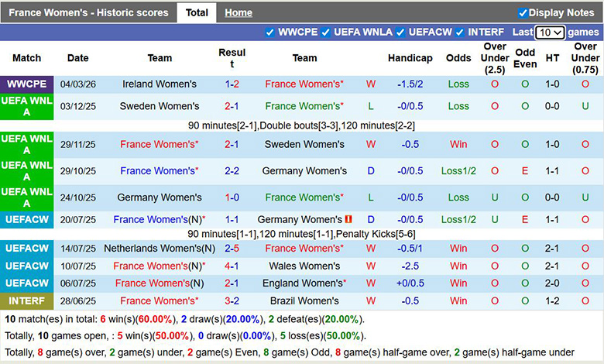Switch to the Home tab
This screenshot has width=604, height=364.
238,12
